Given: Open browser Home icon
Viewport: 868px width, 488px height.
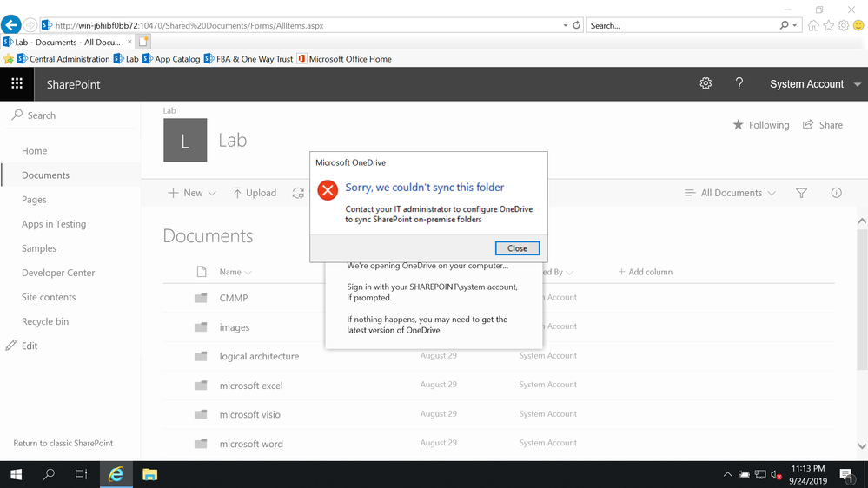Looking at the screenshot, I should tap(813, 25).
